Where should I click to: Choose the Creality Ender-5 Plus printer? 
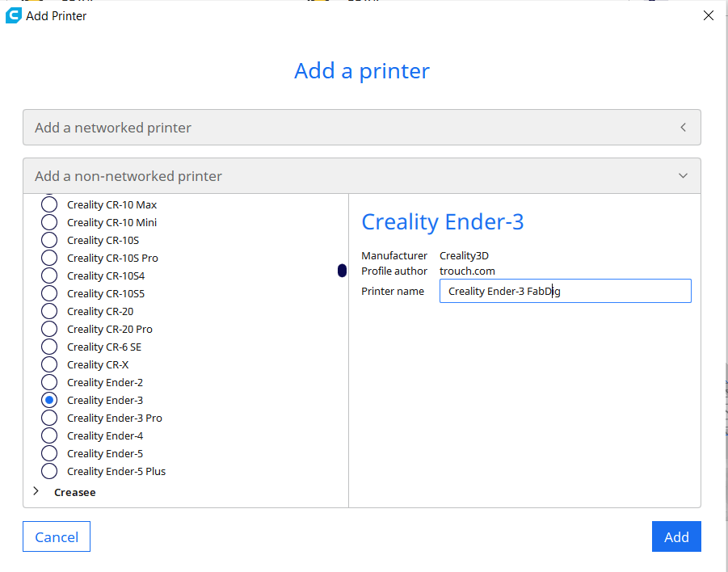point(49,471)
